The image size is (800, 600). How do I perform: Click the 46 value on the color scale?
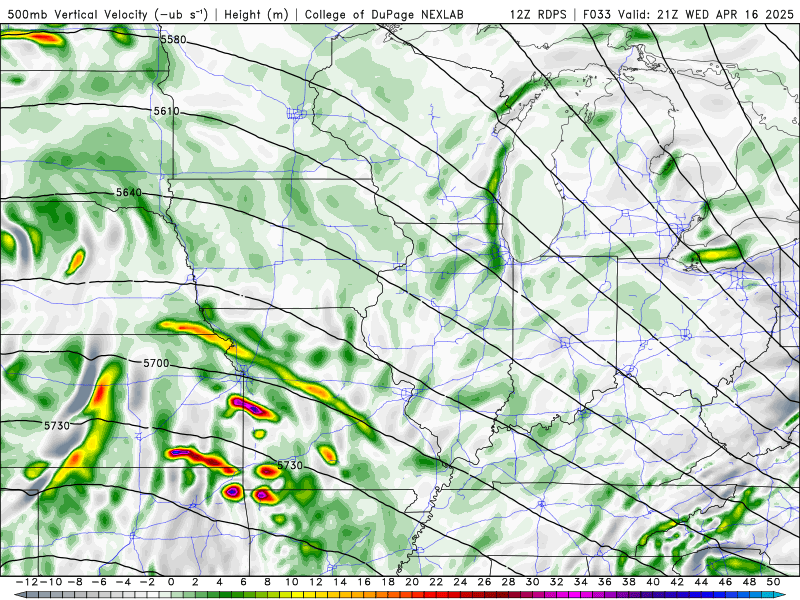(x=724, y=582)
